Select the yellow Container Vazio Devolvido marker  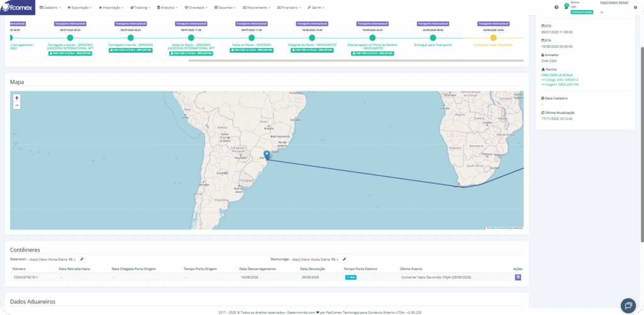pos(493,38)
